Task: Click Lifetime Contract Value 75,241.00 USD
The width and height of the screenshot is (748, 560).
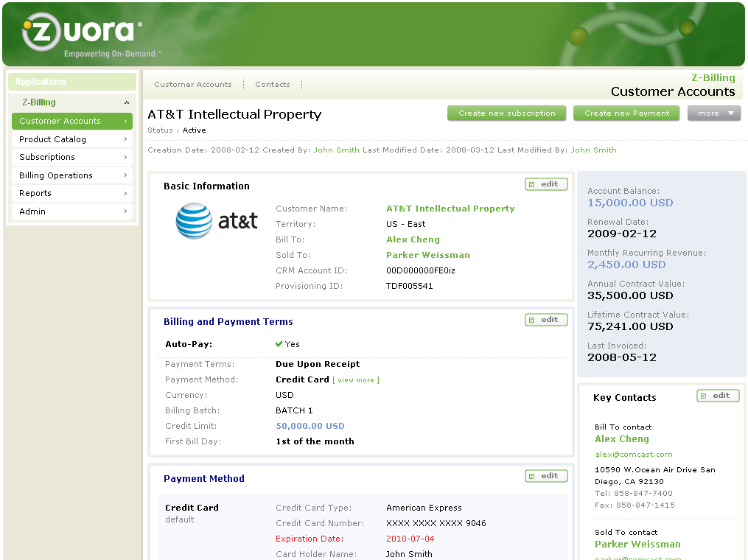Action: click(630, 326)
